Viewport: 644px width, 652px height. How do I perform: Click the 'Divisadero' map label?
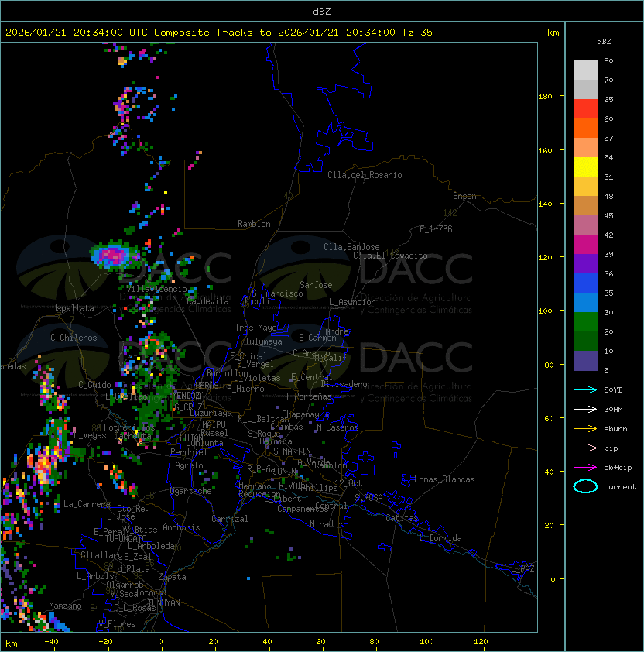[x=344, y=384]
